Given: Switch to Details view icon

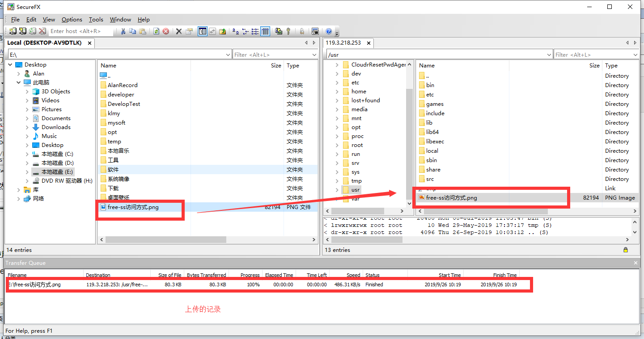Looking at the screenshot, I should (265, 31).
